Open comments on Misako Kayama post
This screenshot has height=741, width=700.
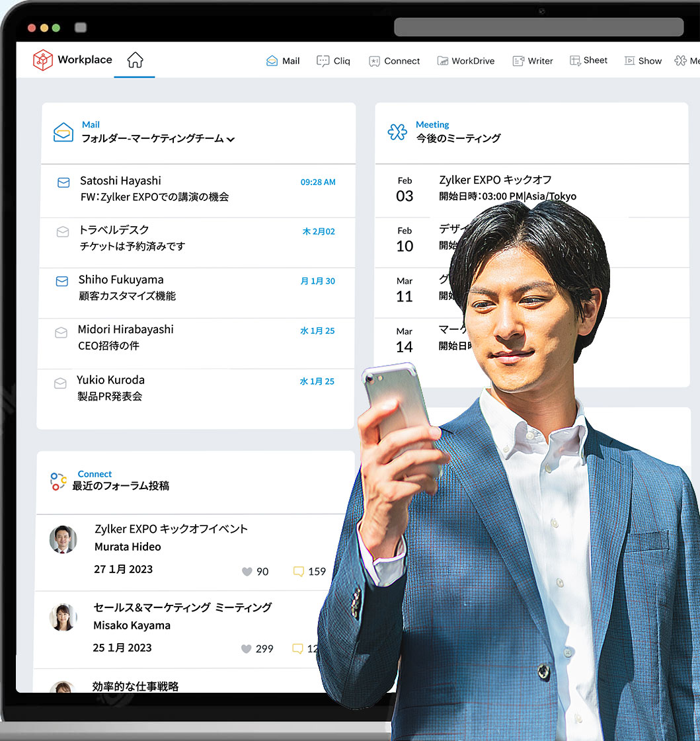(305, 648)
